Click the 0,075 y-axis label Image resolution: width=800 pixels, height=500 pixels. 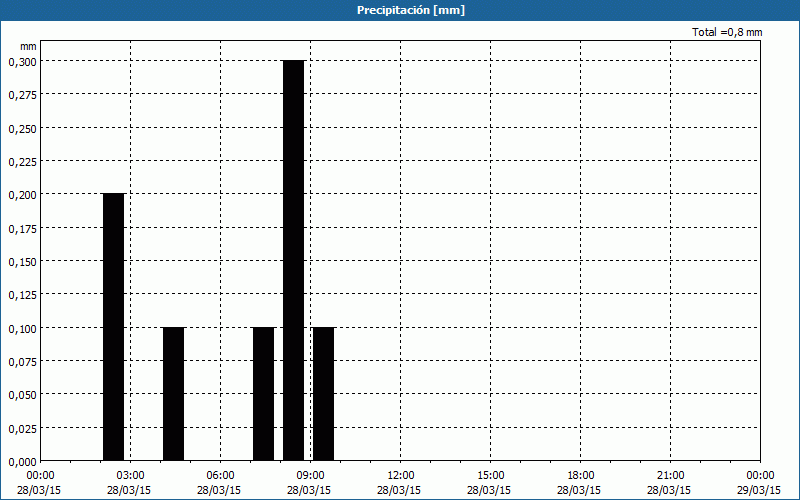[22, 361]
